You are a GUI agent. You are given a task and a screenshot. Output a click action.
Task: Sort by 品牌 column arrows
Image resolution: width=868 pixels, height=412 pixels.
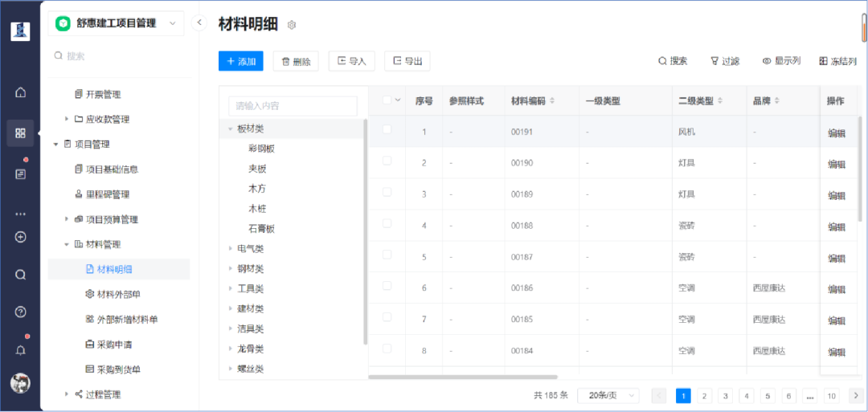coord(777,101)
